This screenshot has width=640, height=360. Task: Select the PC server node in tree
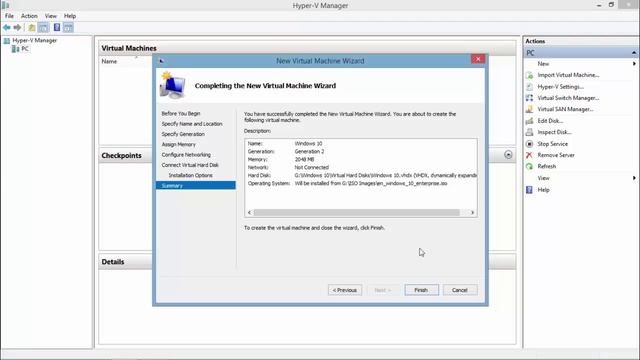tap(25, 49)
